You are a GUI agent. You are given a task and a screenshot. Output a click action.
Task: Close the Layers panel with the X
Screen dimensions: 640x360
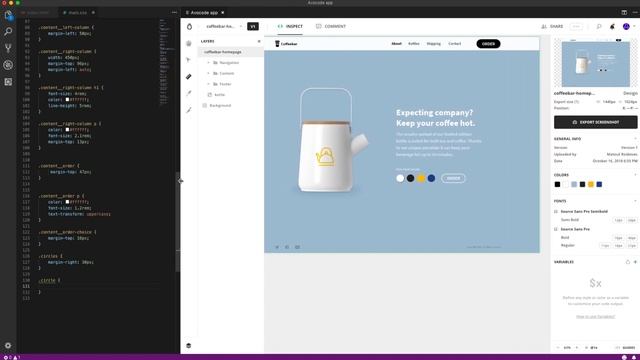(x=259, y=41)
